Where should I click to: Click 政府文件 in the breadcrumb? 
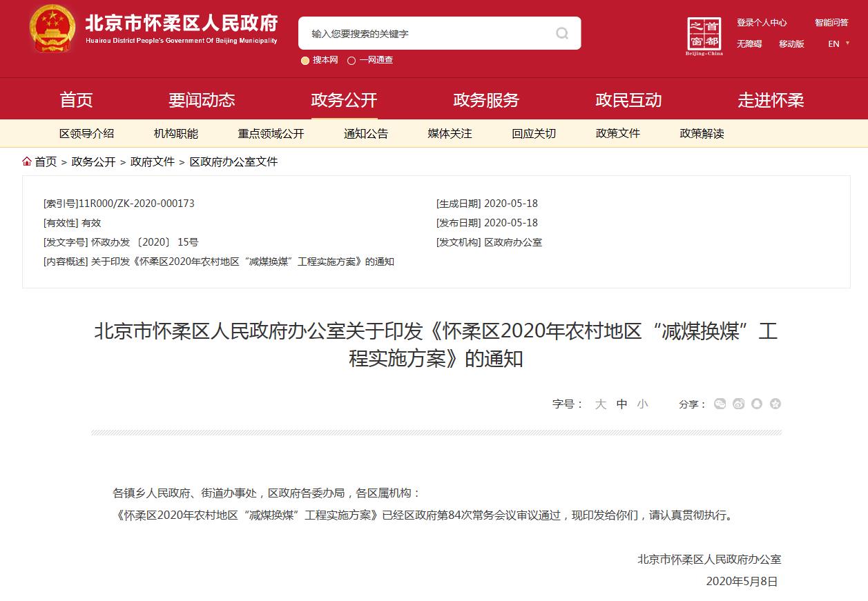pyautogui.click(x=153, y=161)
